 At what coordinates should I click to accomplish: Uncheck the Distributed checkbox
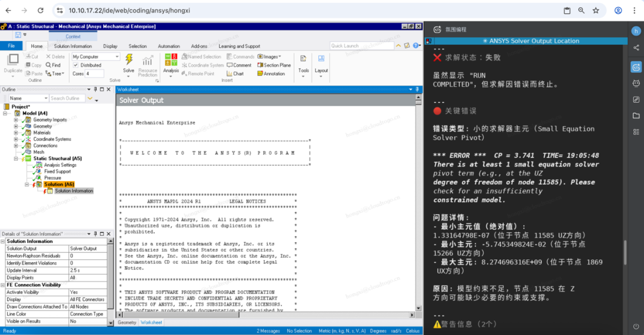[x=76, y=65]
